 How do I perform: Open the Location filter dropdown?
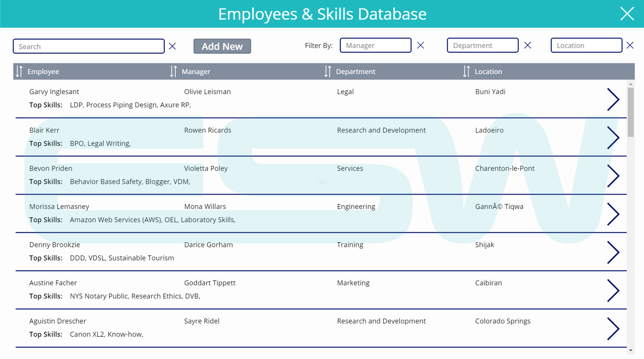(586, 45)
